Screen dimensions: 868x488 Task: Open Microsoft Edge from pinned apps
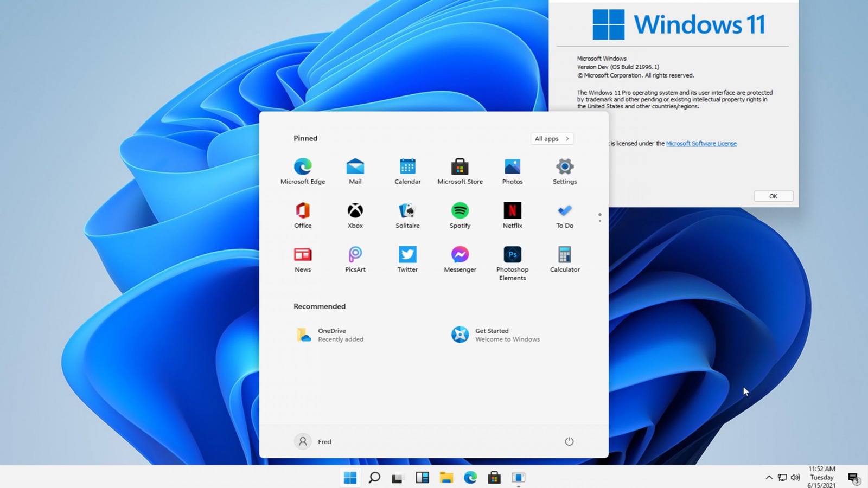pyautogui.click(x=303, y=167)
